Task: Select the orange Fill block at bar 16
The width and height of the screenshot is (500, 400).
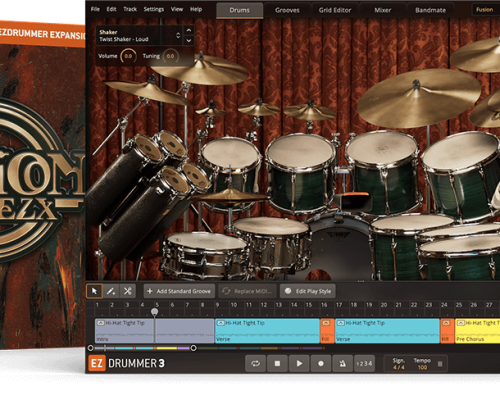Action: tap(327, 331)
